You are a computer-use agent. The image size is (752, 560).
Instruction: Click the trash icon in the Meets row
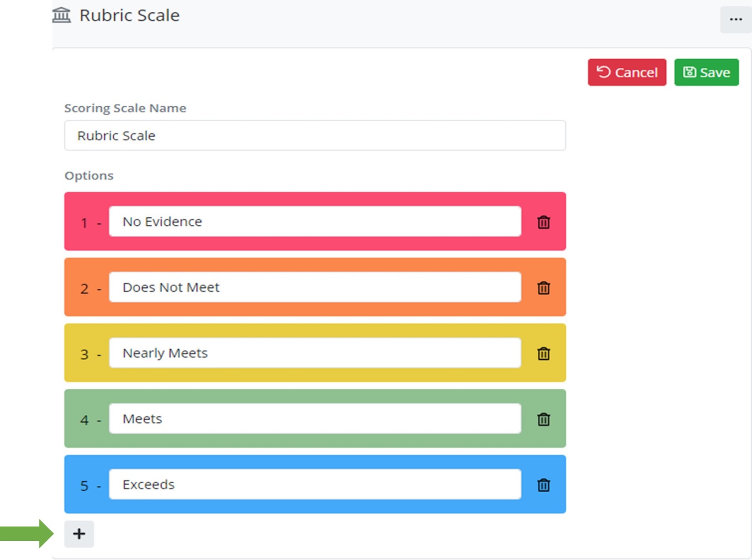(x=543, y=419)
